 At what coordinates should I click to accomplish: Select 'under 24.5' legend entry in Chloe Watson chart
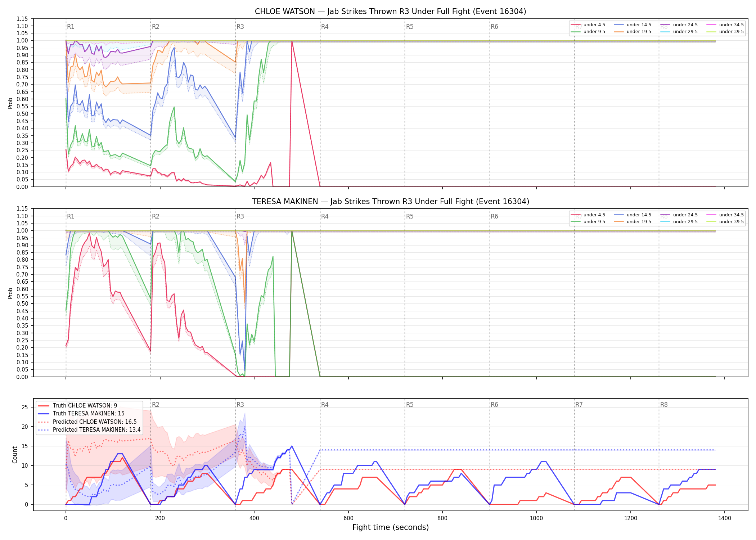679,25
